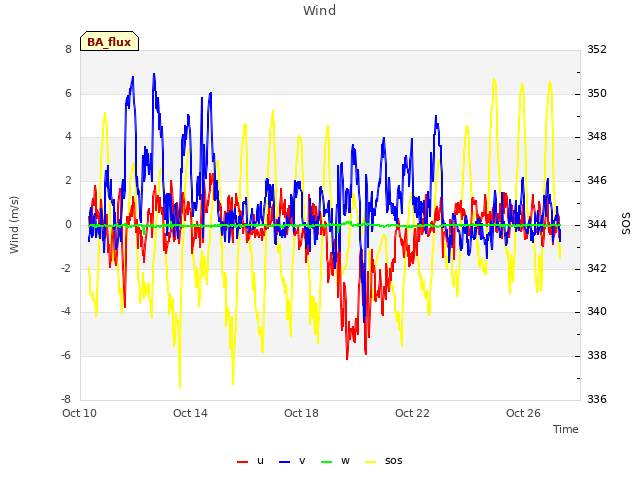Click the 'Oct 18' tick label
This screenshot has height=480, width=640.
click(301, 413)
